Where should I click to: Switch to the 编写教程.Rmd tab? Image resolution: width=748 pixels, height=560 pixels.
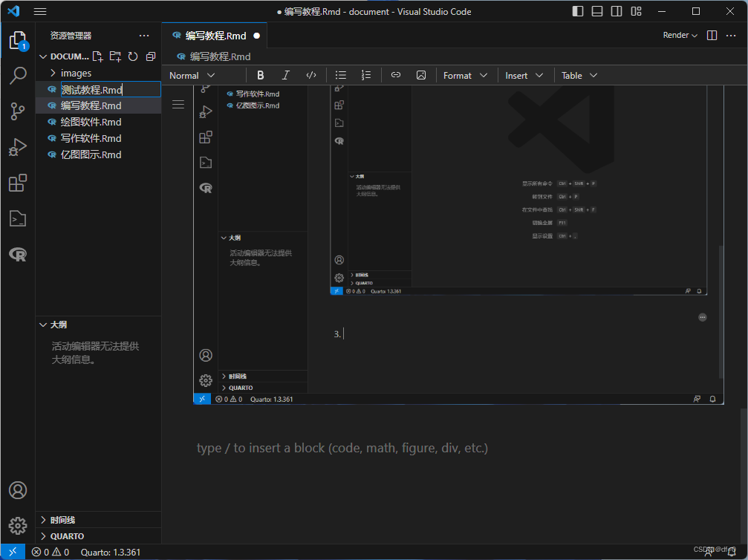click(x=215, y=35)
